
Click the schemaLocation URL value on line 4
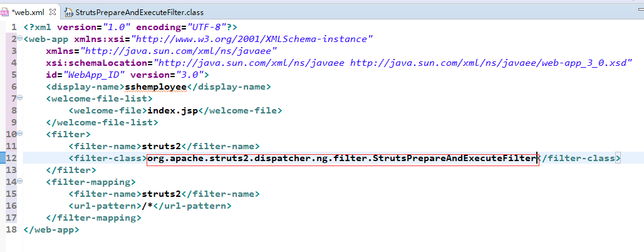tap(393, 63)
